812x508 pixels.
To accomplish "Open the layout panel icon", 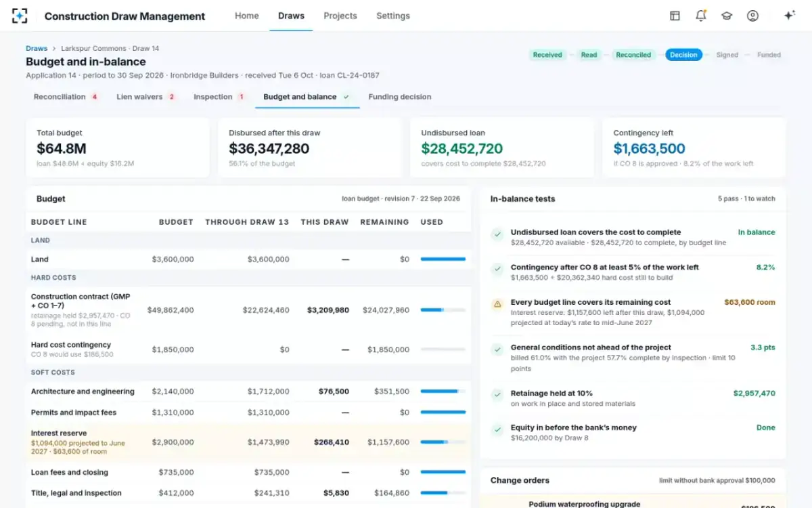I will click(x=675, y=16).
